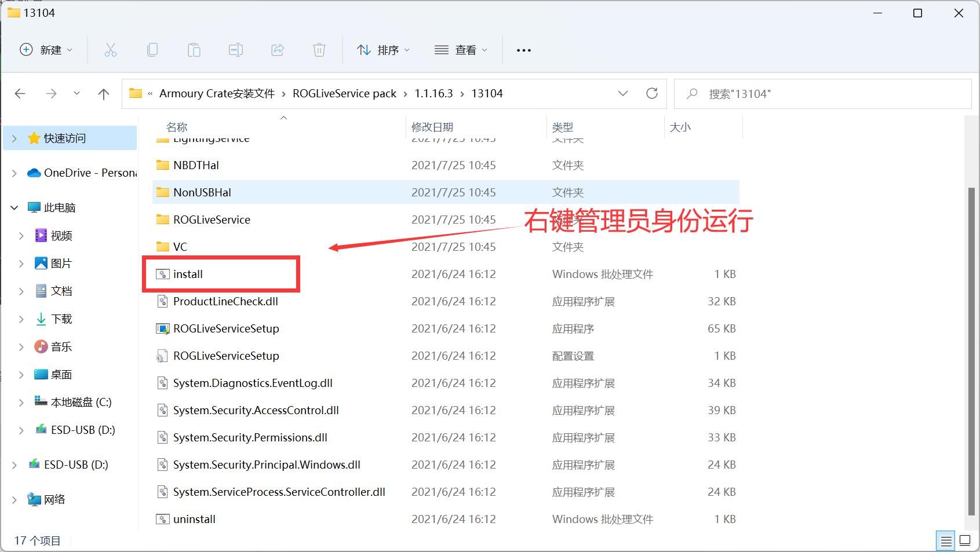This screenshot has height=552, width=980.
Task: Click the Delete icon in the toolbar
Action: pos(319,50)
